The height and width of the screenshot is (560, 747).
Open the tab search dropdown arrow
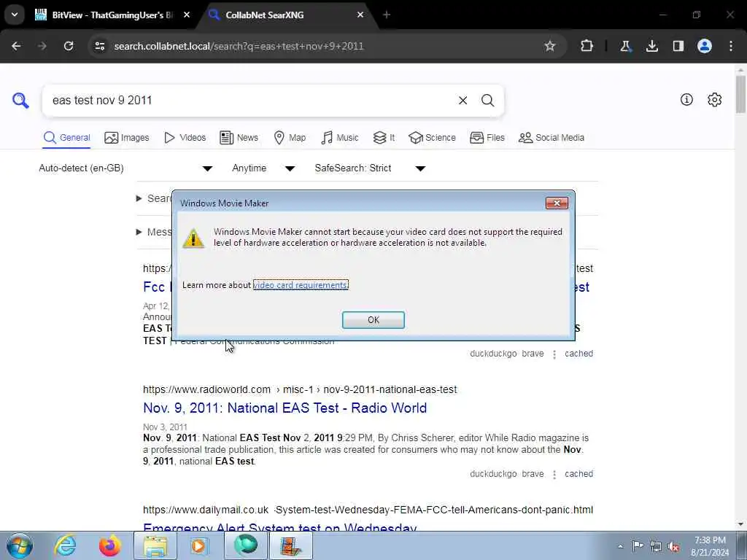click(x=15, y=15)
